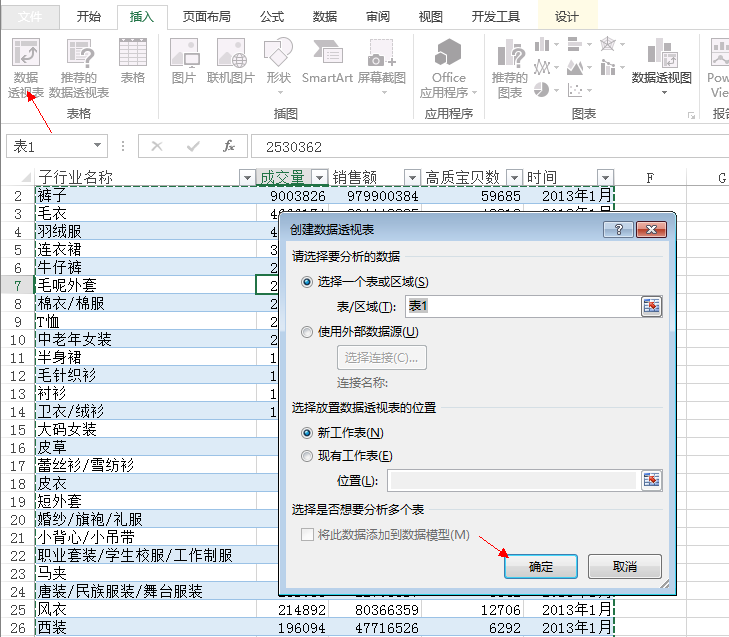Open 联机图片 online pictures
The image size is (729, 637).
click(x=231, y=61)
